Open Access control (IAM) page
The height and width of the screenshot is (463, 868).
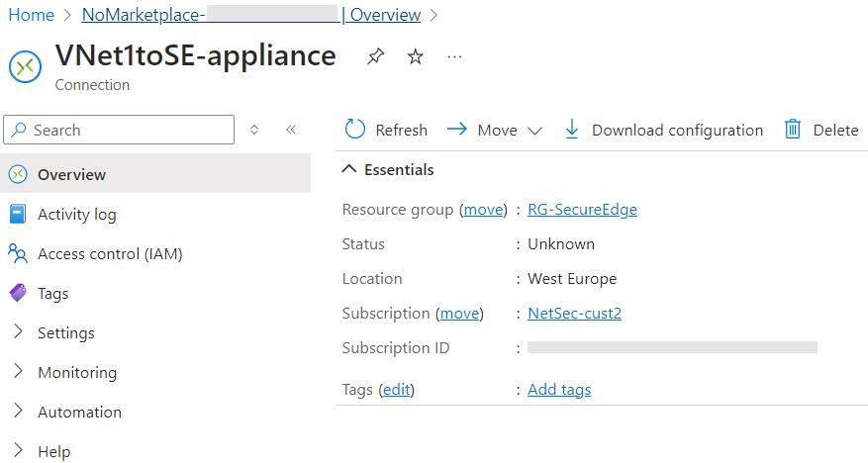click(110, 254)
